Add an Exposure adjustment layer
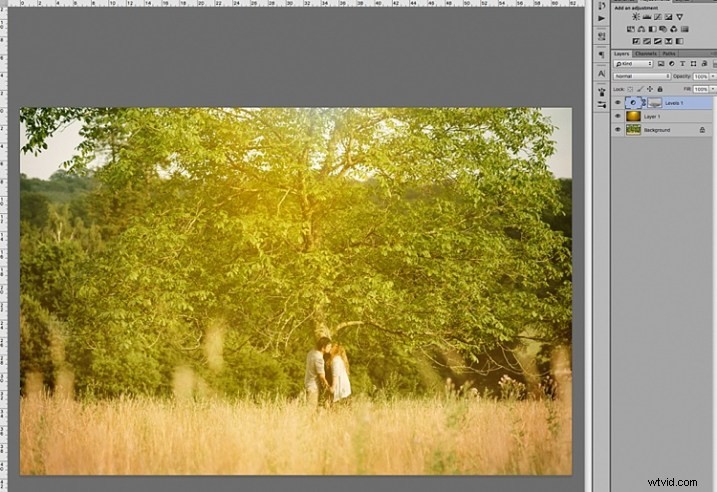 [x=669, y=17]
